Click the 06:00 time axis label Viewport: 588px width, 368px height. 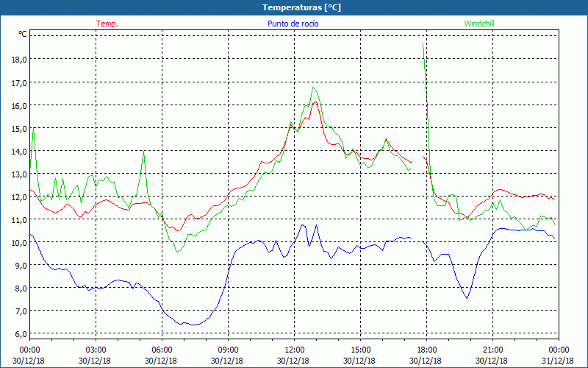point(162,349)
